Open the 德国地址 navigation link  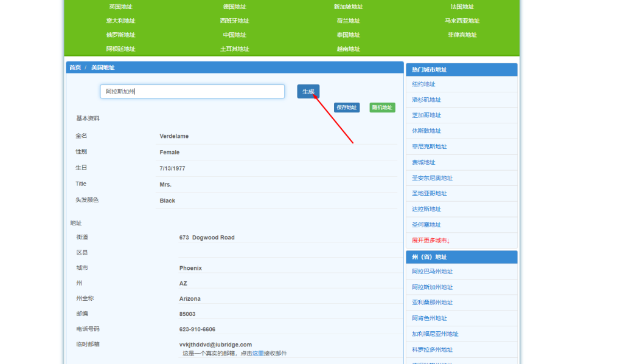tap(234, 7)
